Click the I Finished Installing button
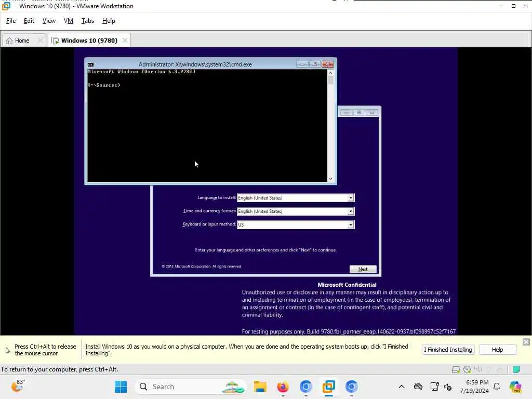532x399 pixels. click(x=448, y=350)
